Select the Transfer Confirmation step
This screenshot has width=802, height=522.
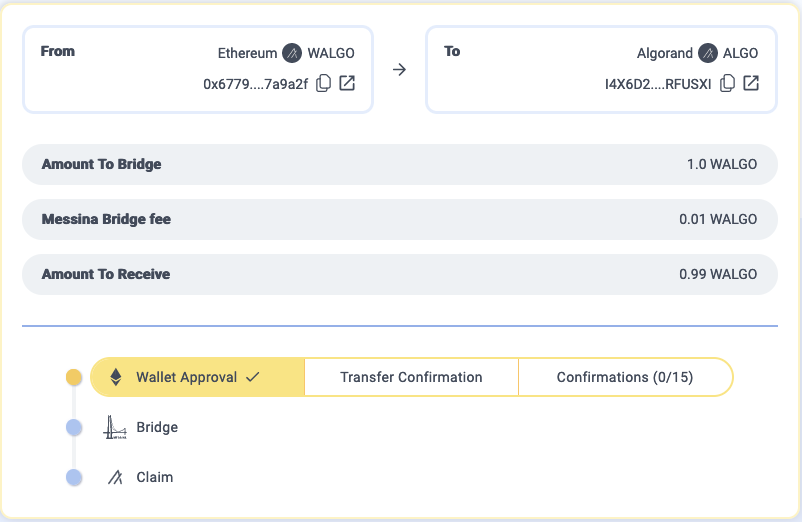click(411, 377)
